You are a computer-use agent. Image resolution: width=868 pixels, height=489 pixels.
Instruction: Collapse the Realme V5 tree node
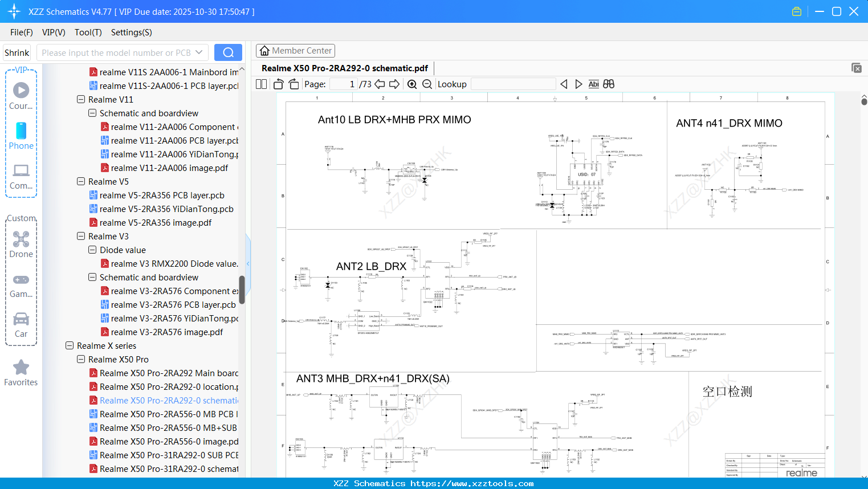(81, 181)
